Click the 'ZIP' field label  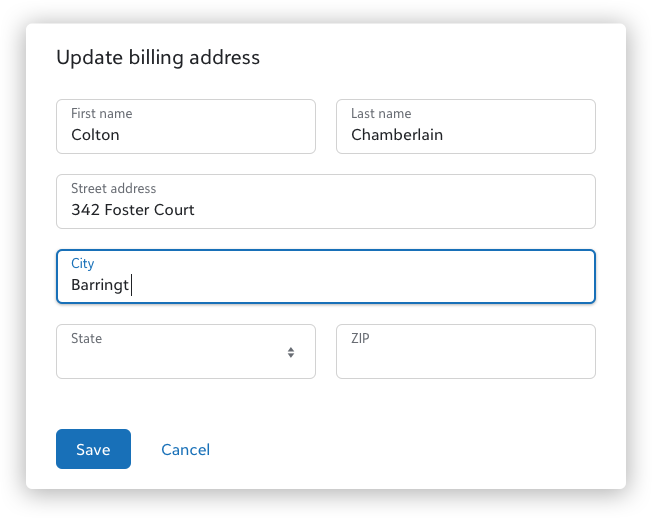(360, 339)
